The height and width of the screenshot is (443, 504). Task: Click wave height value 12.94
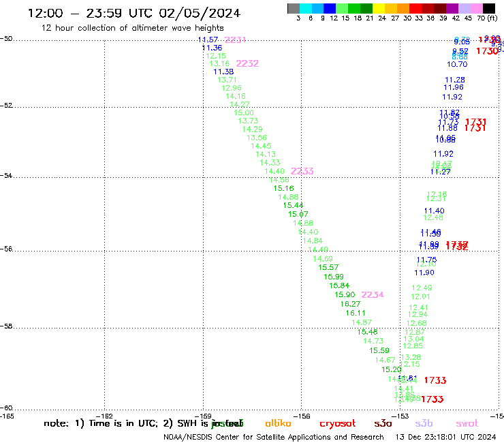point(418,315)
